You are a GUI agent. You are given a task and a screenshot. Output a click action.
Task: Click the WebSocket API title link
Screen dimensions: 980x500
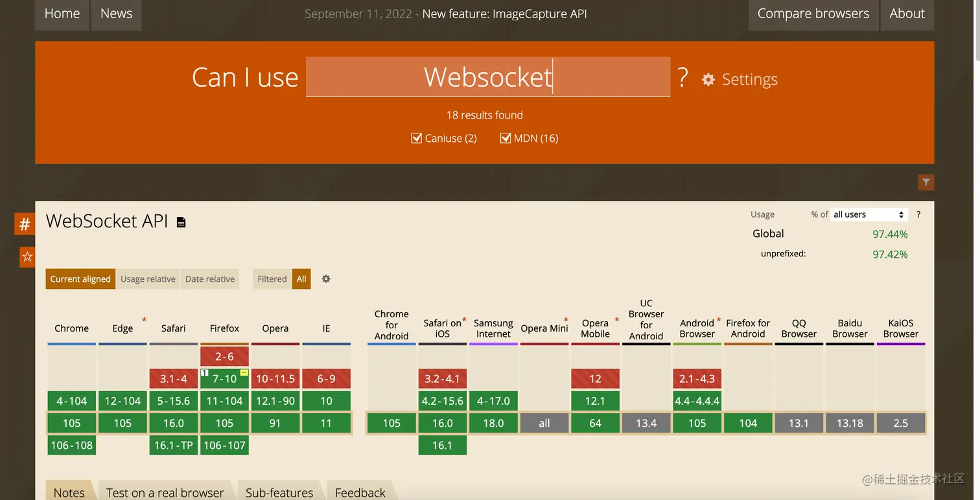point(107,222)
